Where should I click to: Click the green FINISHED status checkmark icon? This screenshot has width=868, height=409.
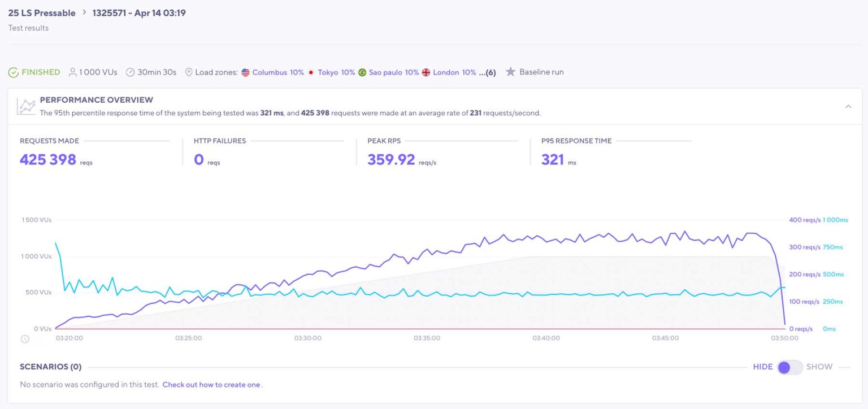click(14, 72)
